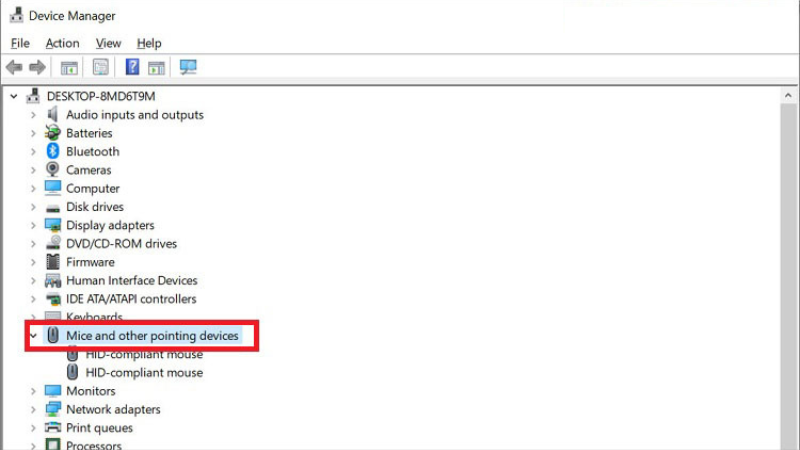This screenshot has width=800, height=450.
Task: Expand the Bluetooth chevron
Action: [33, 152]
